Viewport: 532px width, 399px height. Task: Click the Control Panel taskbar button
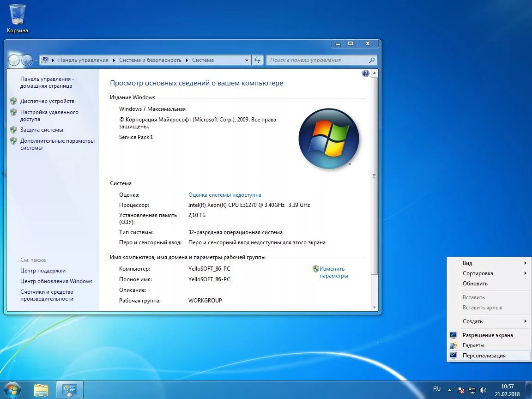(70, 390)
